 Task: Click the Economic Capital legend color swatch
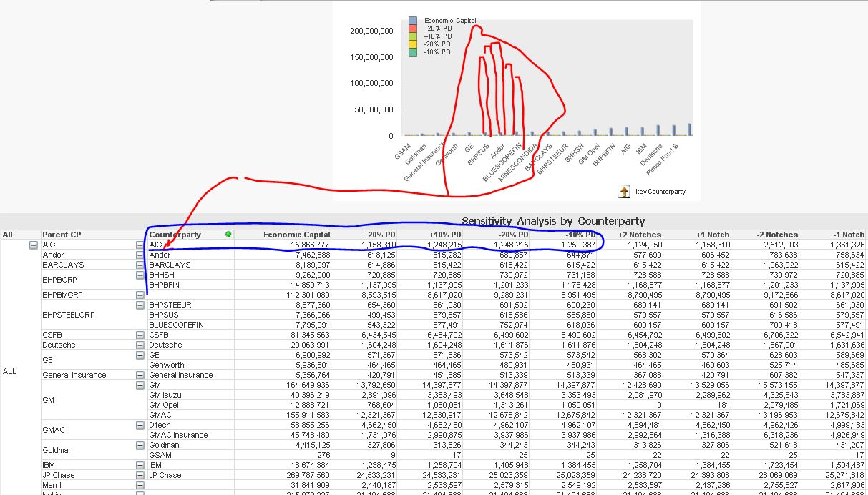[x=412, y=21]
